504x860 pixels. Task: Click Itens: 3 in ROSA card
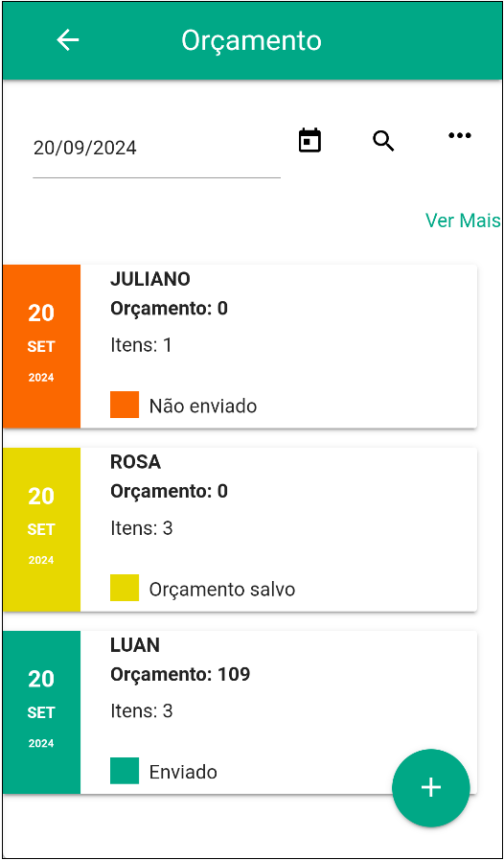click(x=142, y=528)
